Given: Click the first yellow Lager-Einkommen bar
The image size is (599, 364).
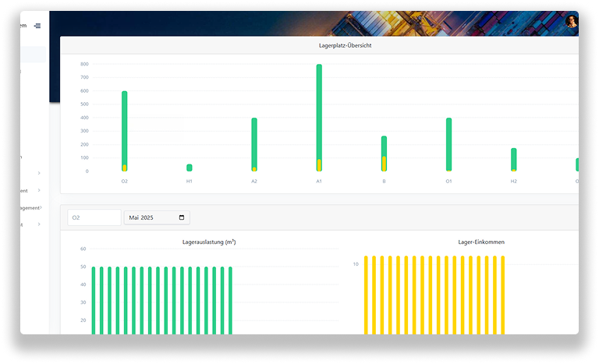Looking at the screenshot, I should (x=367, y=296).
